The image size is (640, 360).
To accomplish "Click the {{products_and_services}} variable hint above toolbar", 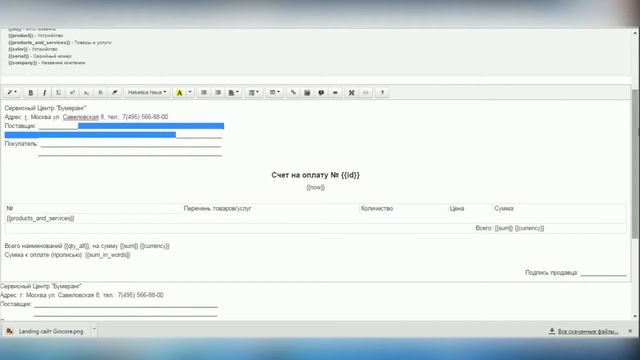I will pyautogui.click(x=60, y=42).
